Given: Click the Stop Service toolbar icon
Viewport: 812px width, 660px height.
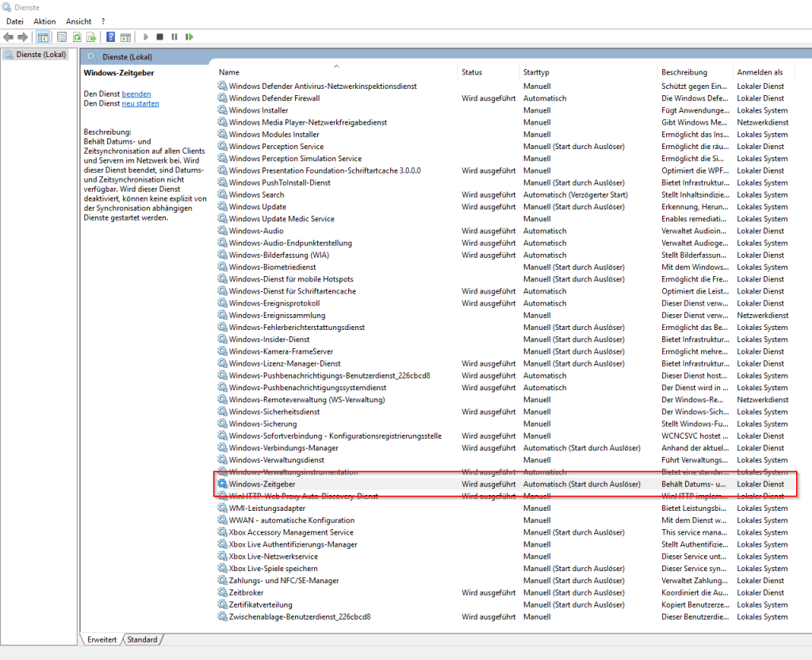Looking at the screenshot, I should [159, 36].
